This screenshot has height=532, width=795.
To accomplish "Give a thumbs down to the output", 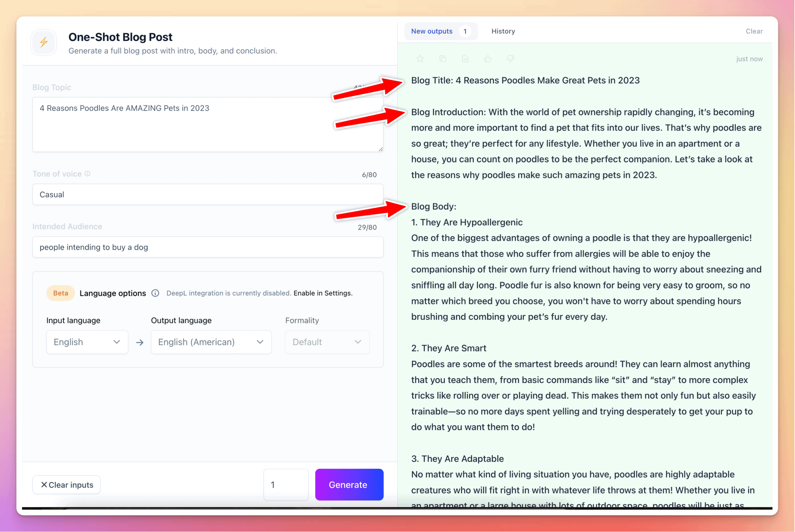I will point(510,59).
